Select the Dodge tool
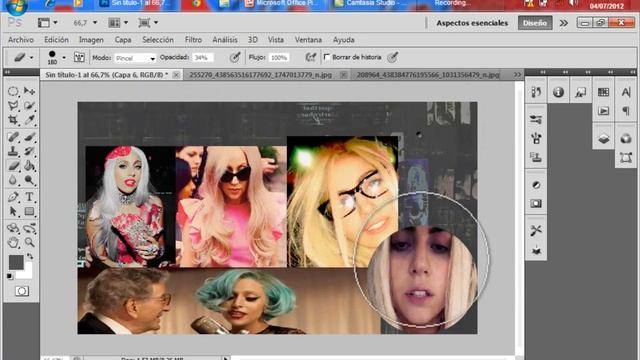The width and height of the screenshot is (640, 360). point(29,180)
